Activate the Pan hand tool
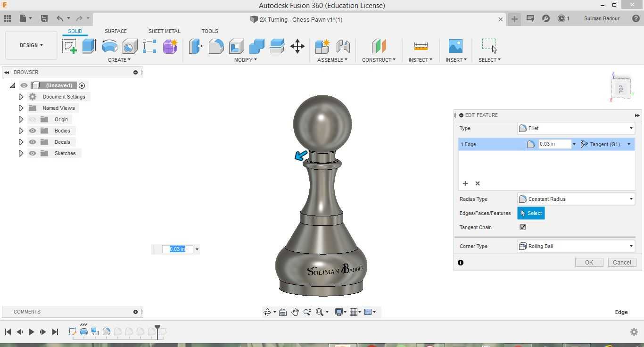 [x=295, y=312]
